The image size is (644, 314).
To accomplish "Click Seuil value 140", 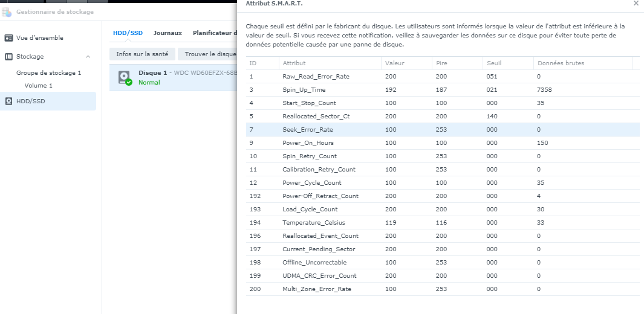I will pos(492,117).
